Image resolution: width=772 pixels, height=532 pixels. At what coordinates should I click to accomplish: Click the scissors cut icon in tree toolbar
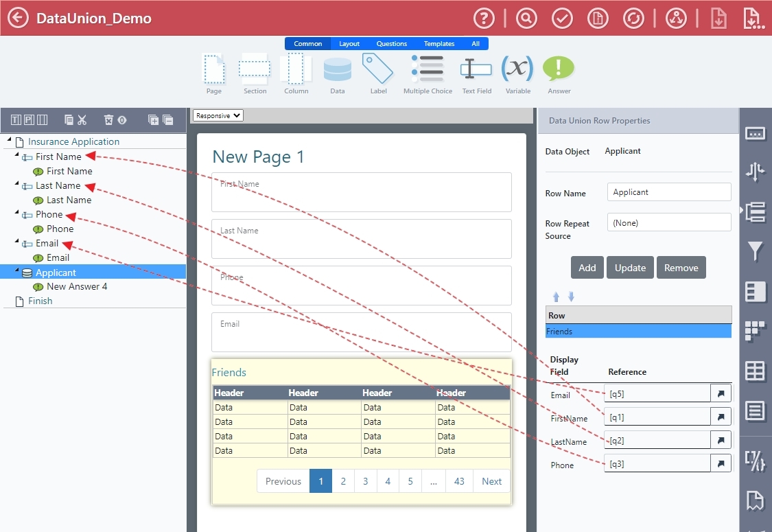(82, 119)
